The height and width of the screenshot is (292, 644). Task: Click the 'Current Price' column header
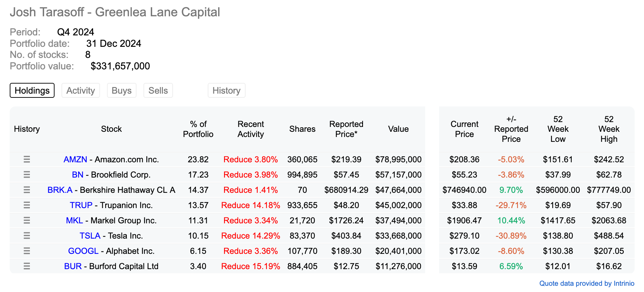coord(464,129)
